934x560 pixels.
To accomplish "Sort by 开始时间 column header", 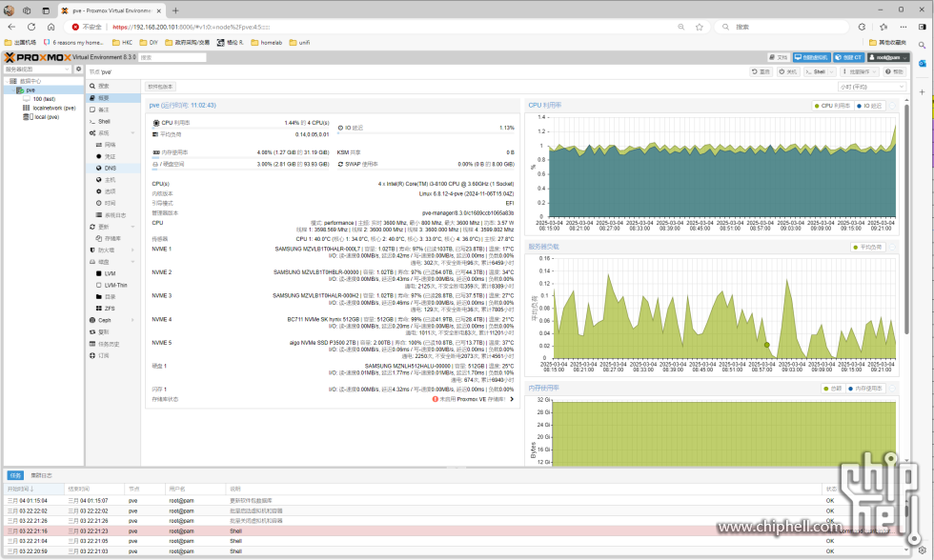I will point(34,489).
